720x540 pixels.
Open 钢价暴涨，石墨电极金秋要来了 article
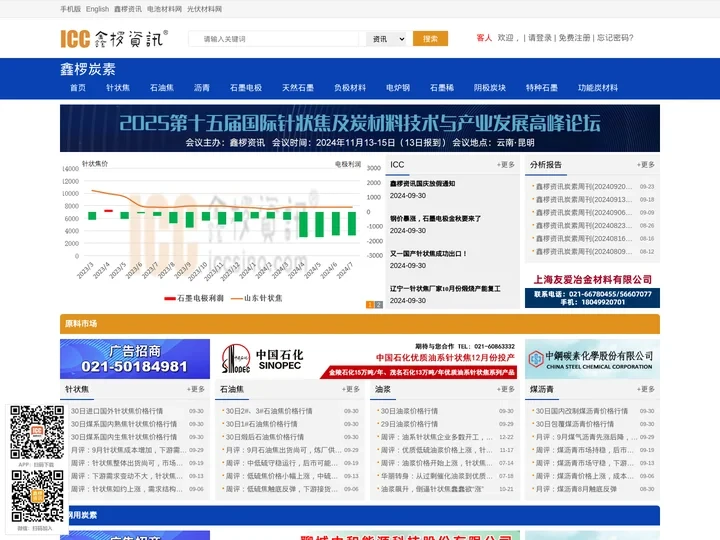click(x=435, y=219)
